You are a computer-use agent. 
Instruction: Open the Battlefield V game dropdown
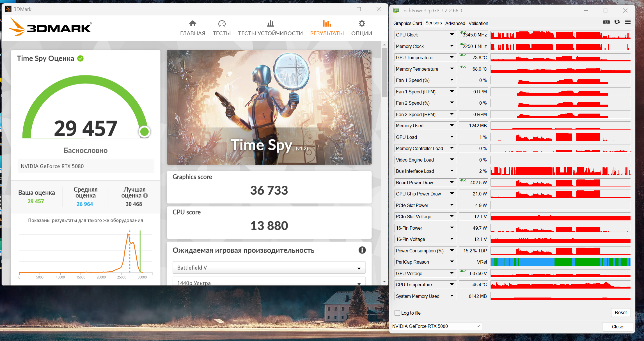pyautogui.click(x=269, y=268)
